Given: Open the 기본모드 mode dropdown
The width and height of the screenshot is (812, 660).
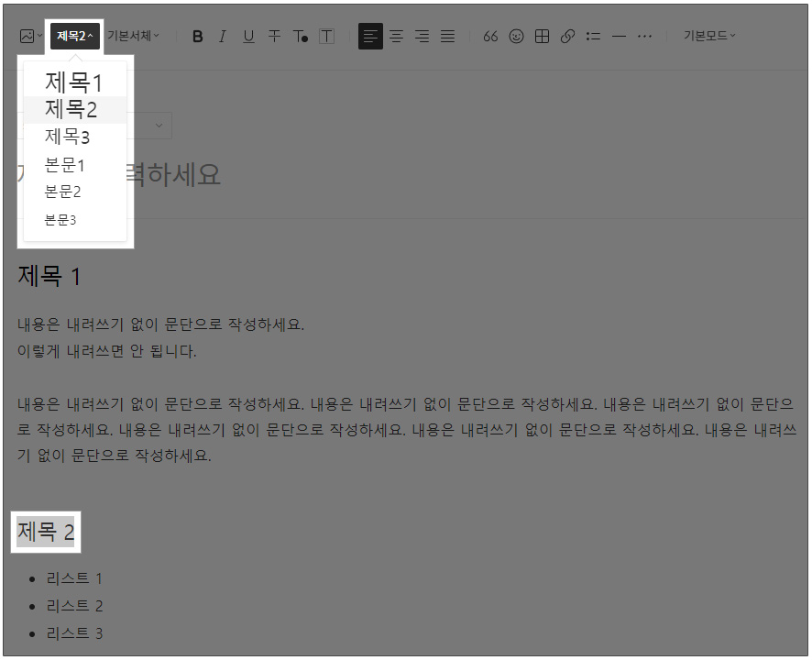Looking at the screenshot, I should tap(709, 36).
